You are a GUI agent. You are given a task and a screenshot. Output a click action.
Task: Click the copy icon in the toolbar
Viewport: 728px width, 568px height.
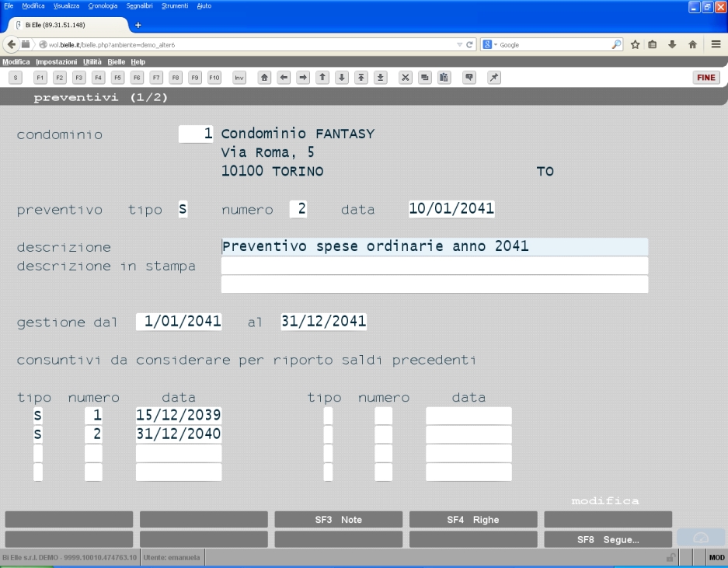tap(425, 78)
